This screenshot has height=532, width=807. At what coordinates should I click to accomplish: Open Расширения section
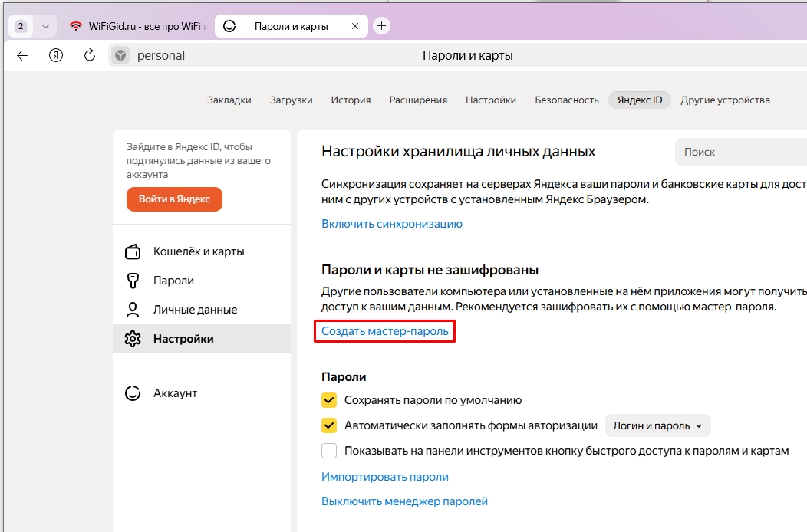418,100
